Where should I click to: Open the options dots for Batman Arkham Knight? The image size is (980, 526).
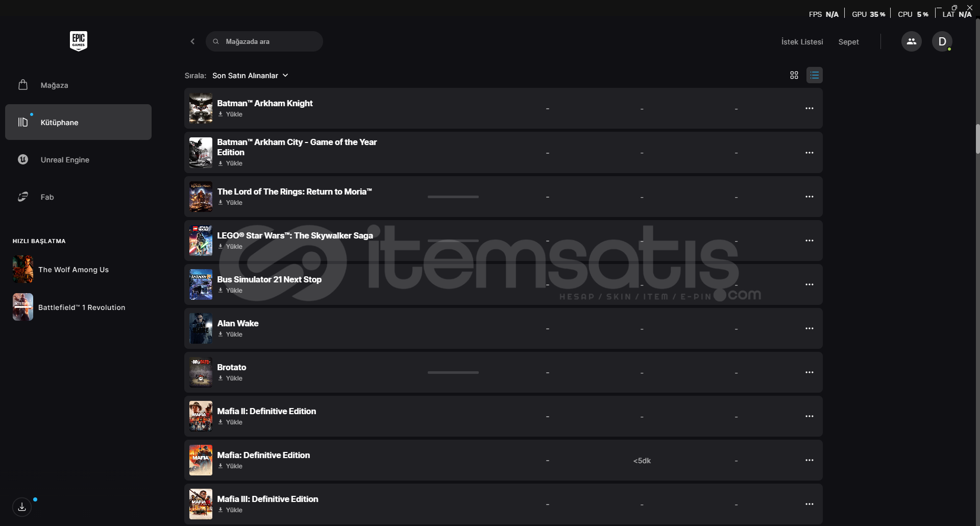click(810, 108)
